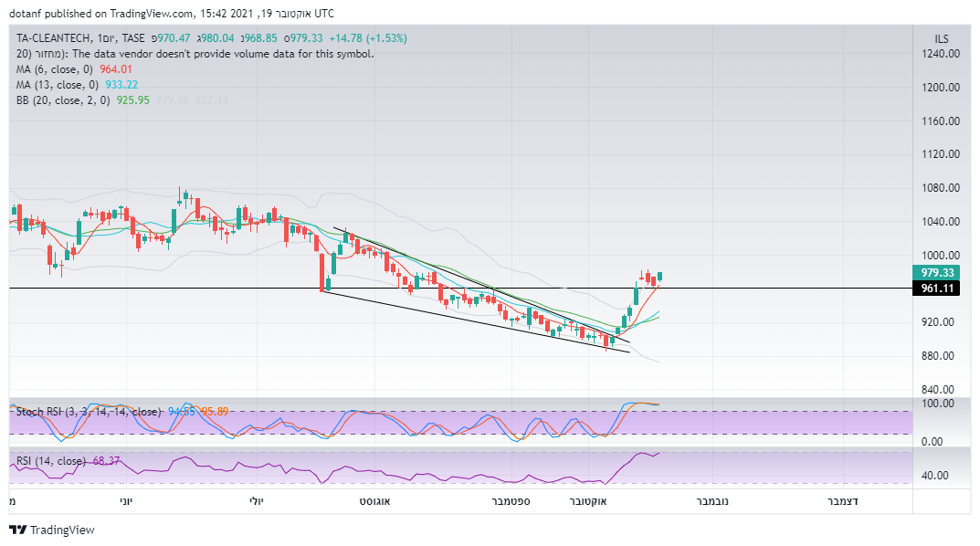
Task: Click the 68.37 RSI value
Action: coord(106,461)
